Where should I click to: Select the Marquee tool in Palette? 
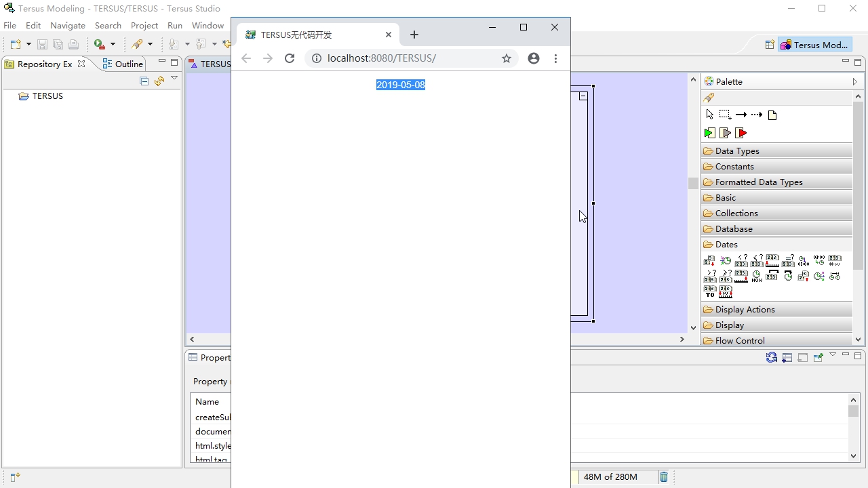click(725, 115)
